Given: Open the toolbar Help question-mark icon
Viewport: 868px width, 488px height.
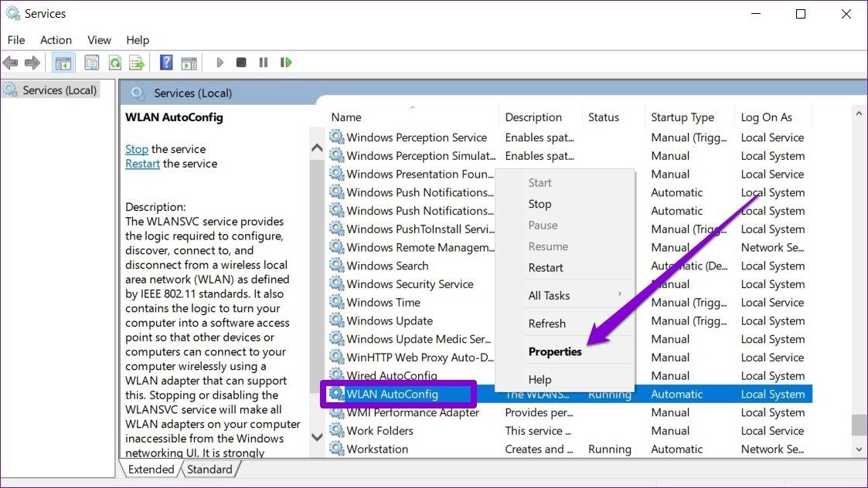Looking at the screenshot, I should [x=166, y=63].
